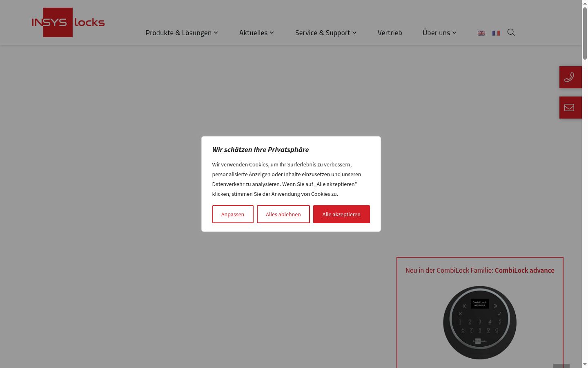Expand the Aktuelles menu
This screenshot has width=588, height=368.
(256, 33)
